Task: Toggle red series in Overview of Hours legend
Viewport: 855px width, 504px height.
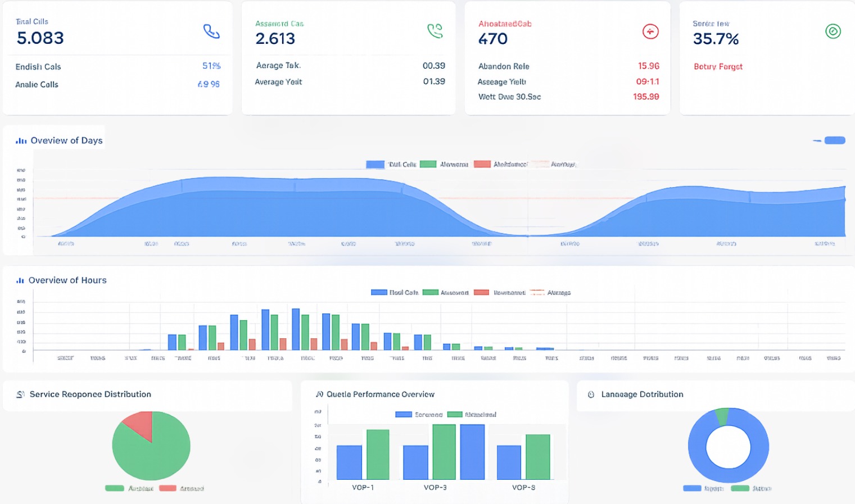Action: [x=481, y=293]
